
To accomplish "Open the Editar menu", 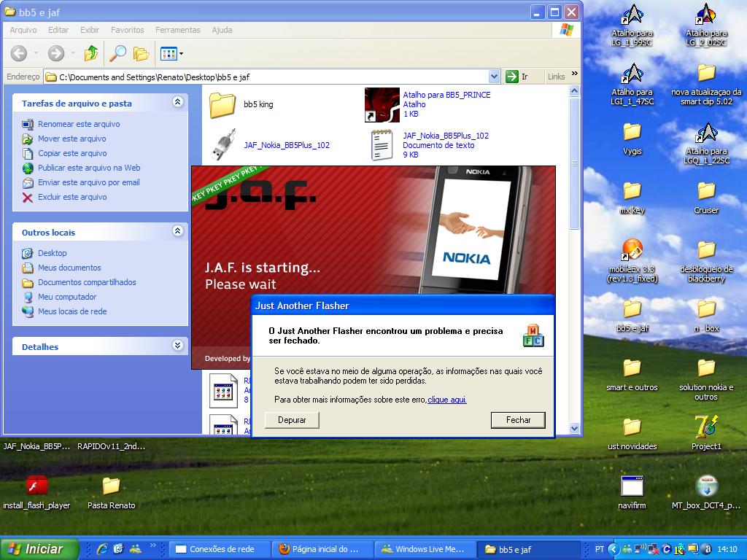I will [x=58, y=30].
